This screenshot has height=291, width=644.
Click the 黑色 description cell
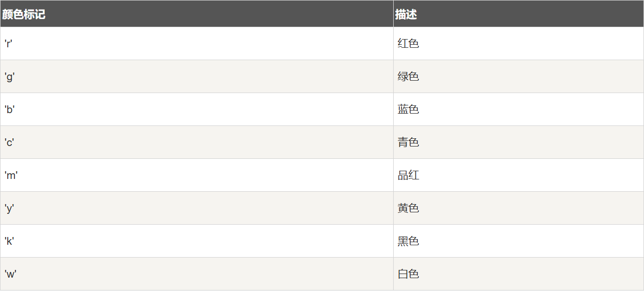409,241
